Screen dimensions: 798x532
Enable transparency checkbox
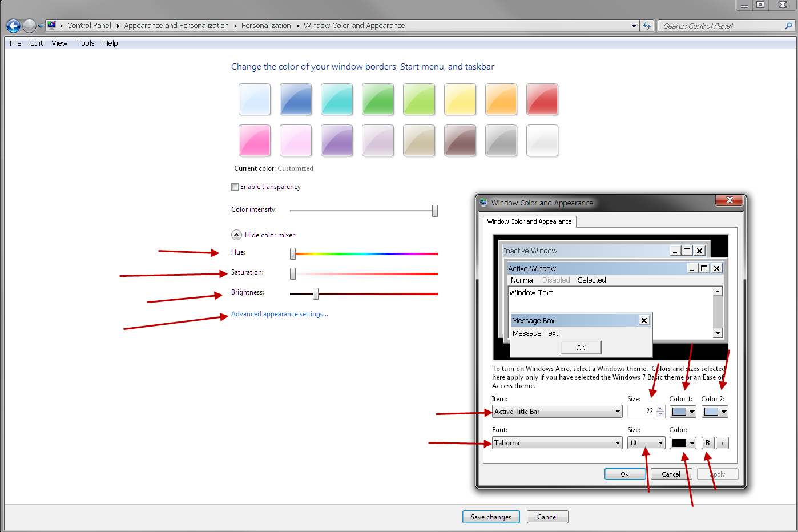(235, 187)
